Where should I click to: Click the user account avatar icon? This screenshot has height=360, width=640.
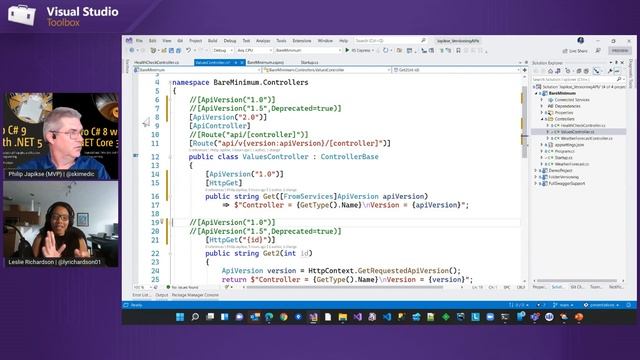(580, 40)
